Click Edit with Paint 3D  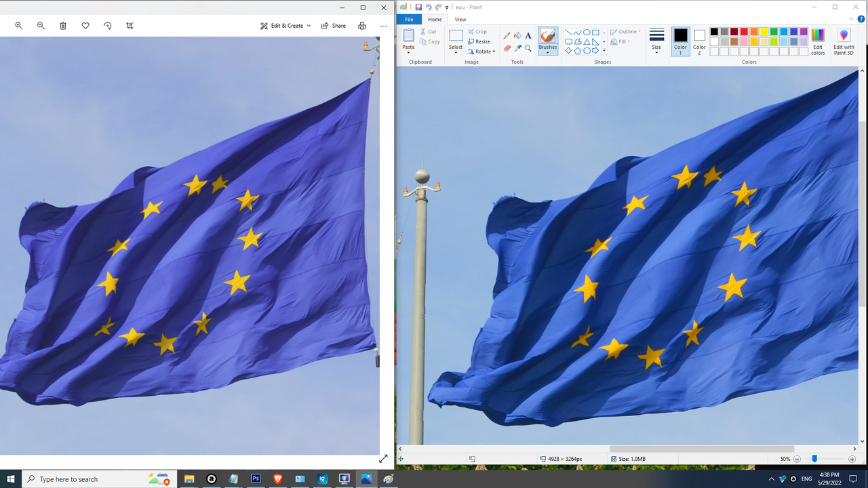coord(844,41)
